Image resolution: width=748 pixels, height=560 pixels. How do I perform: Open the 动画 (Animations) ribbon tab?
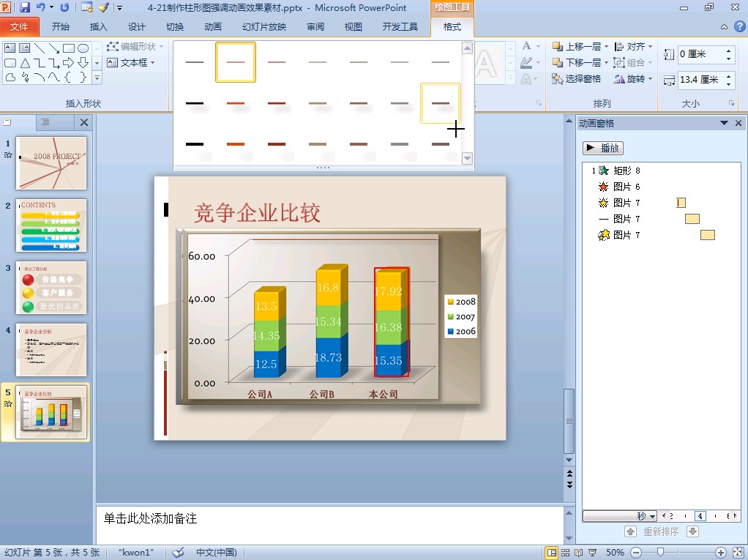point(213,27)
